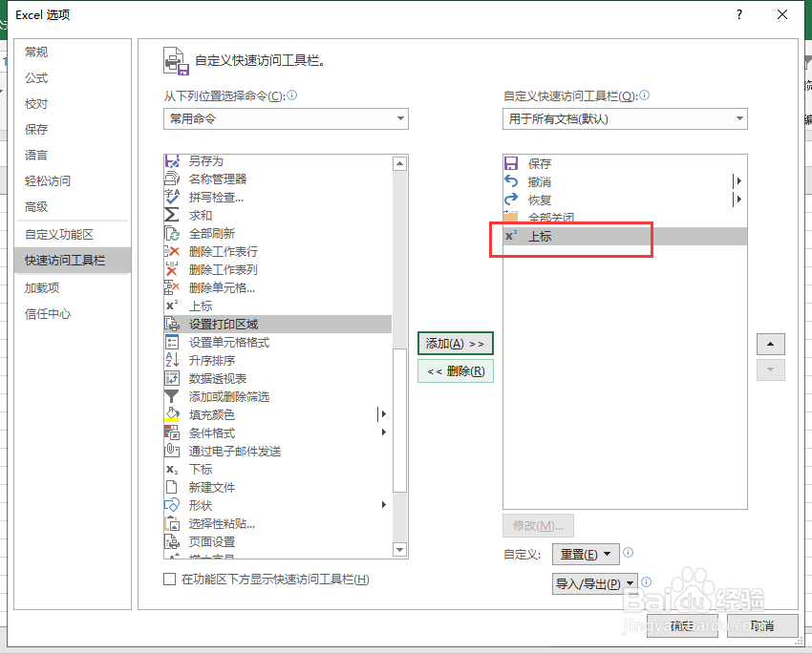812x654 pixels.
Task: Open the 公式 options category
Action: coord(73,77)
